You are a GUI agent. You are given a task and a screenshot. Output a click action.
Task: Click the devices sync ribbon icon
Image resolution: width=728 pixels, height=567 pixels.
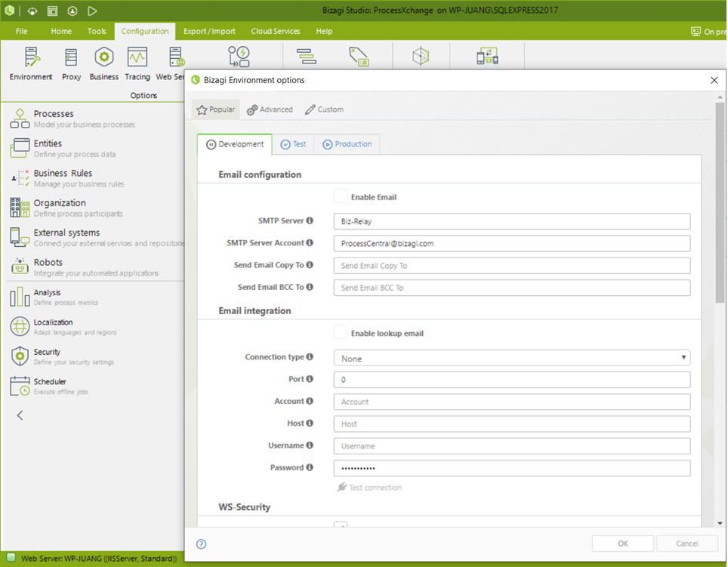click(x=487, y=56)
